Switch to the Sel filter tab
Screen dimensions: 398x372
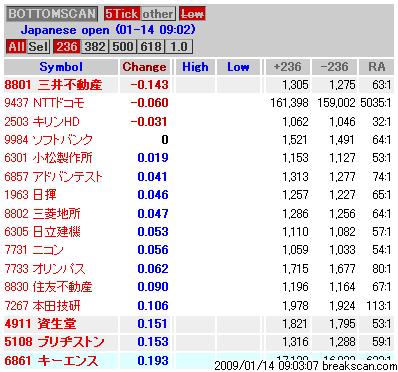(38, 46)
